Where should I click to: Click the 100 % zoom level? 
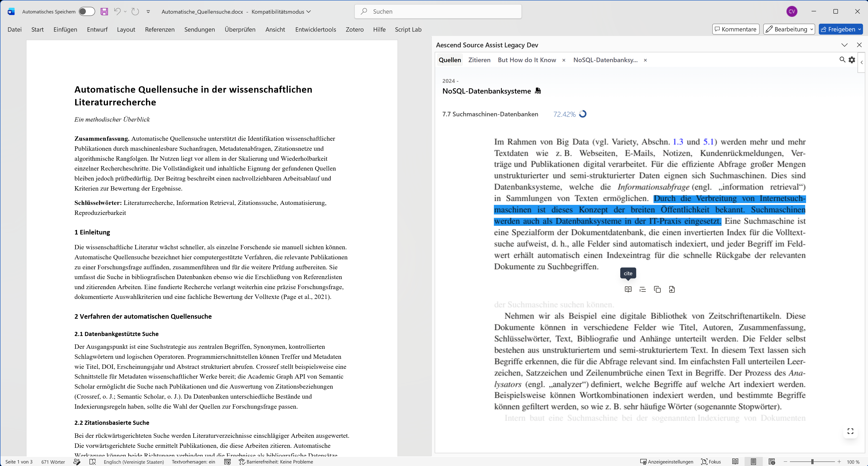(x=853, y=462)
